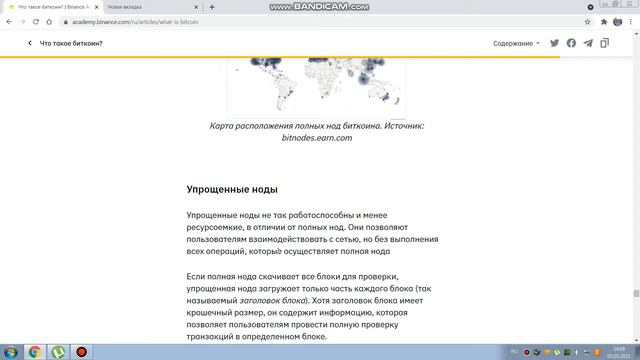Open Google Chrome from the taskbar
This screenshot has width=640, height=360.
click(35, 352)
